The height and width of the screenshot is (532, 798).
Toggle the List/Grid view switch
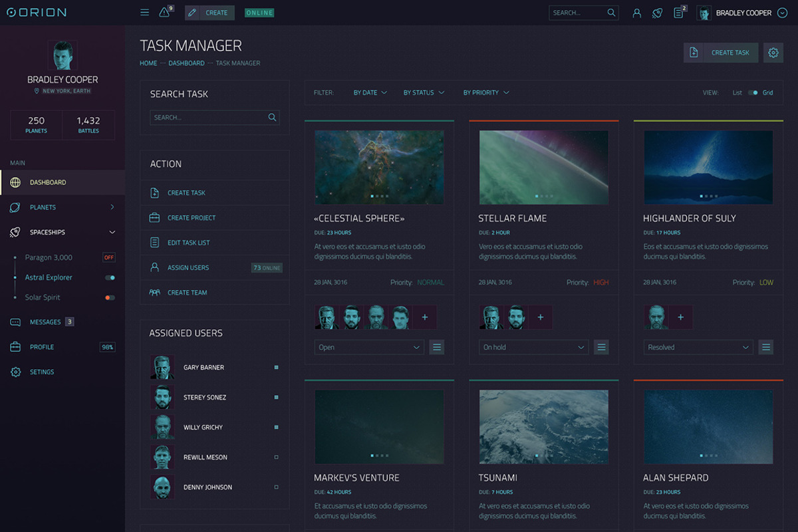coord(752,93)
